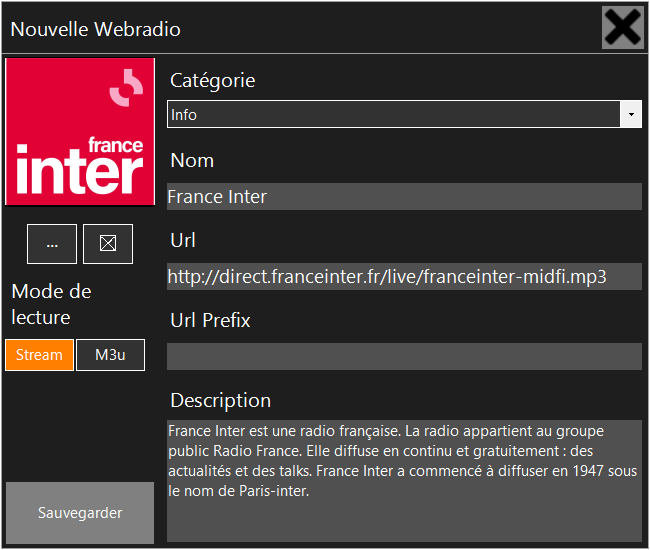Image resolution: width=650 pixels, height=550 pixels.
Task: Remove the logo with the crossed-box icon
Action: coord(108,244)
